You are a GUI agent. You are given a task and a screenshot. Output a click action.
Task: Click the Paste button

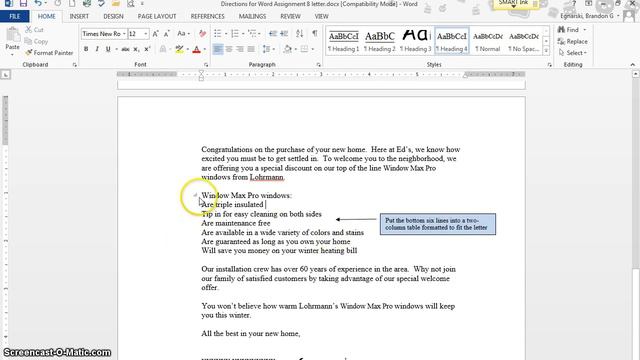pyautogui.click(x=13, y=41)
